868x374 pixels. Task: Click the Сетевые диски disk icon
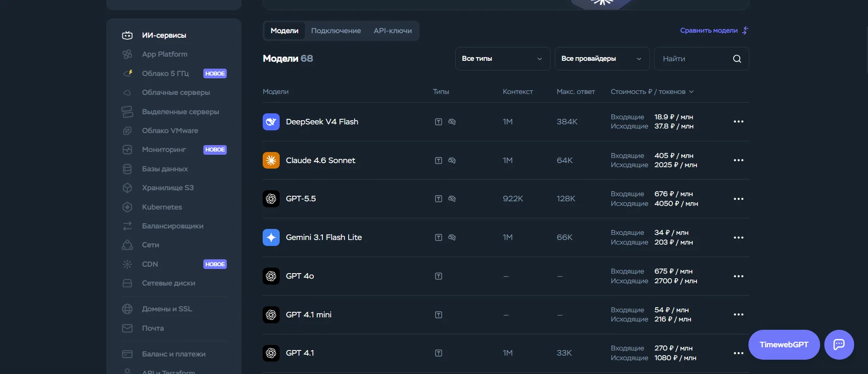click(127, 283)
